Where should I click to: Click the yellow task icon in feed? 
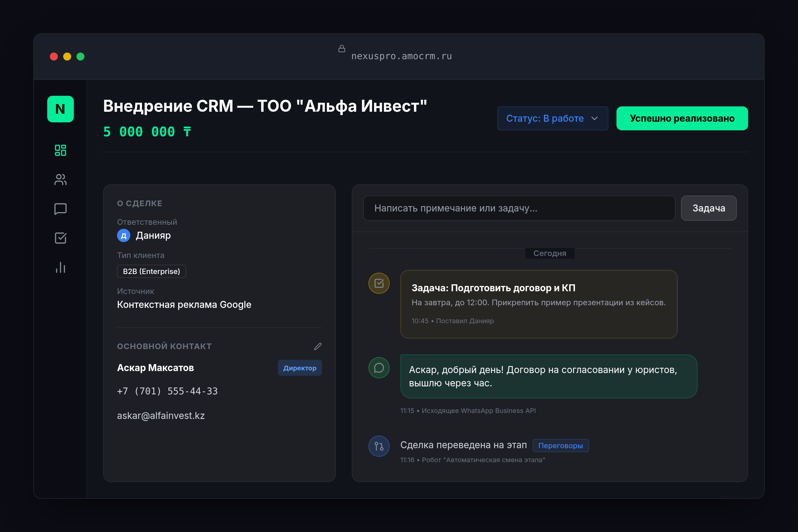379,283
